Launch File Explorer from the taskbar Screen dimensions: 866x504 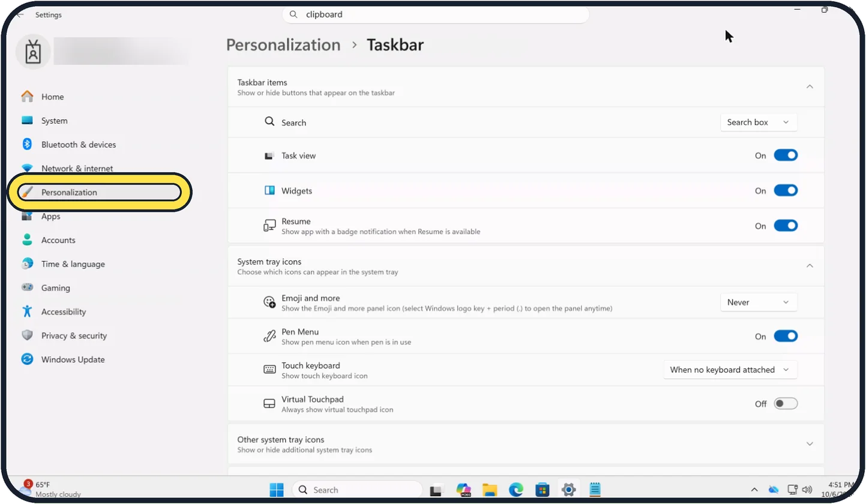click(490, 490)
